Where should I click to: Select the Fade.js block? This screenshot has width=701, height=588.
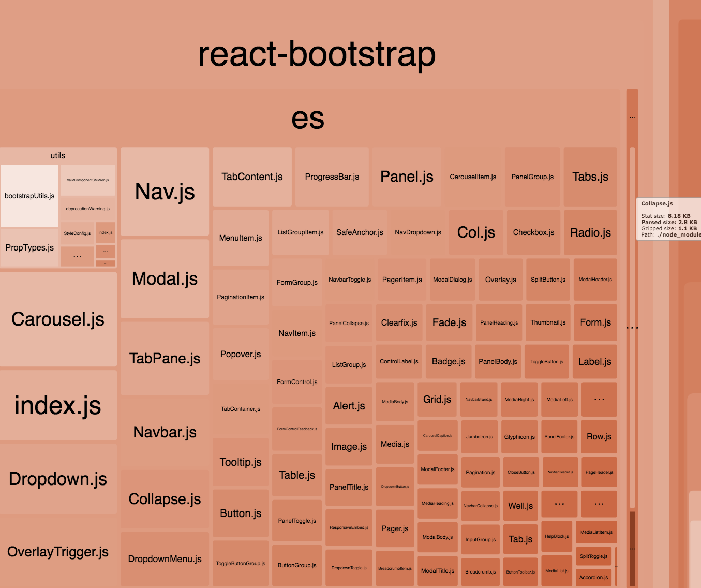point(449,322)
